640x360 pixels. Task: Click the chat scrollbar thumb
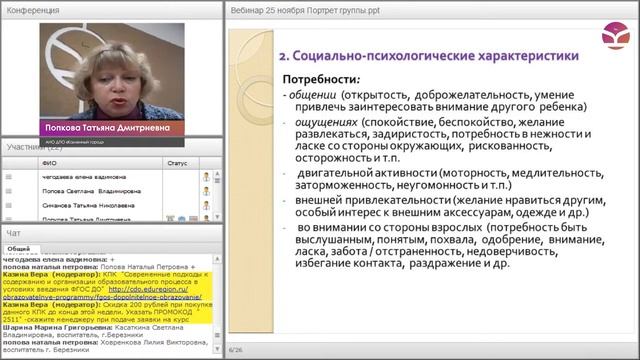[x=217, y=335]
